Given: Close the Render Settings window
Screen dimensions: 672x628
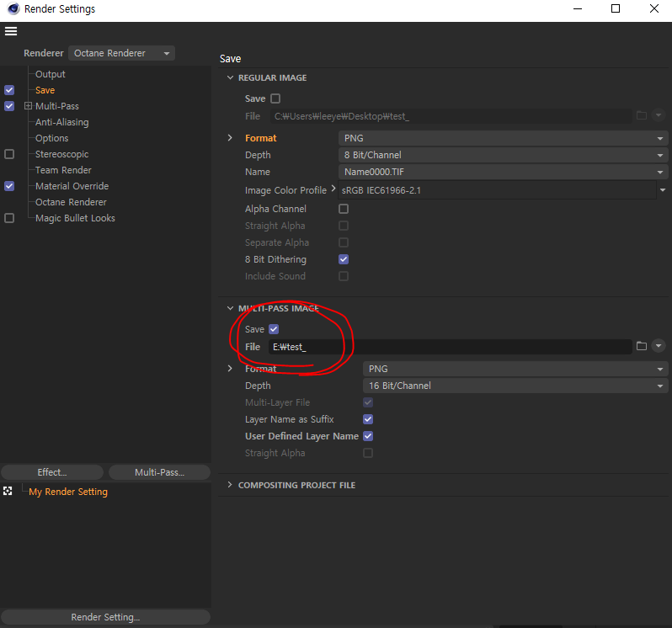Looking at the screenshot, I should click(654, 8).
